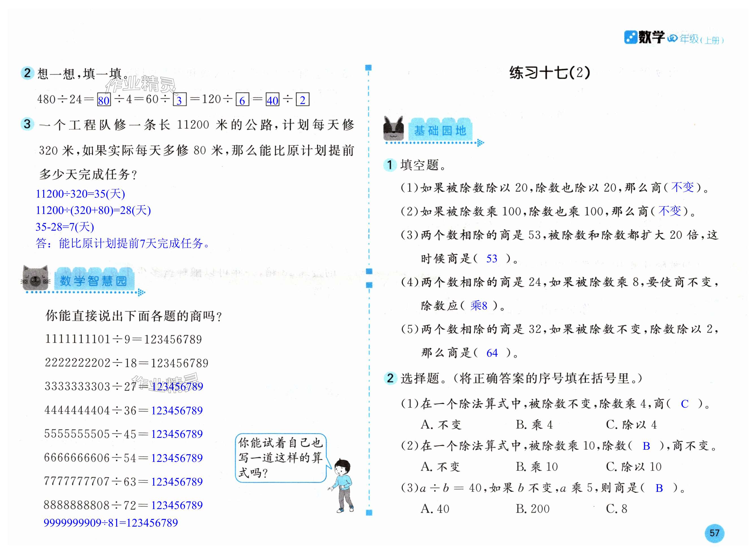The image size is (756, 554).
Task: Click the heading 练习十七(2)
Action: pos(549,73)
